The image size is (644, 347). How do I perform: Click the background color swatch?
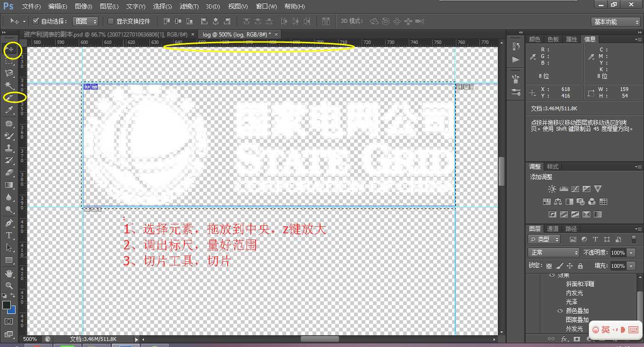(x=12, y=310)
